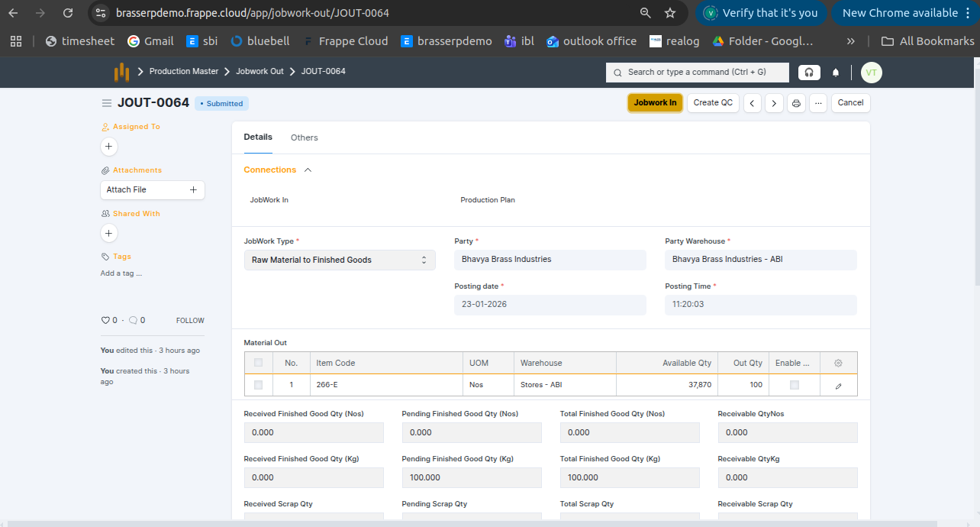Click the search or type a command field

(x=697, y=73)
